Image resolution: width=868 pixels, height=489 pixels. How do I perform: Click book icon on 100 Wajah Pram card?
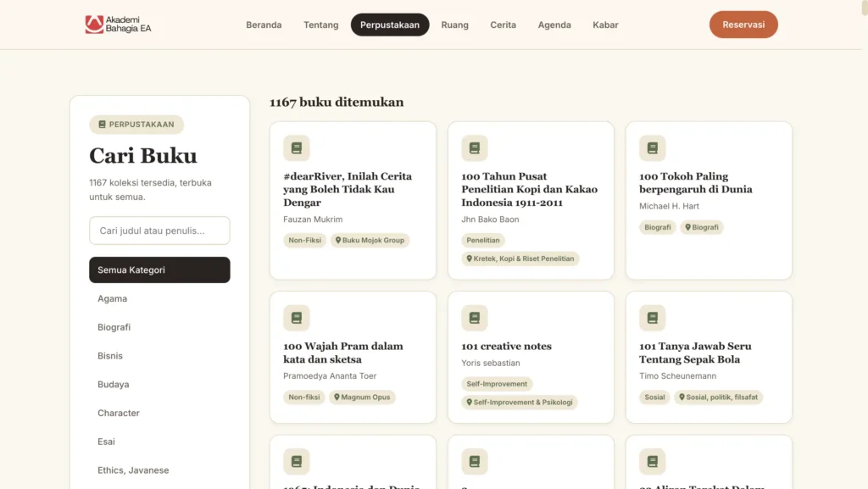pyautogui.click(x=297, y=318)
